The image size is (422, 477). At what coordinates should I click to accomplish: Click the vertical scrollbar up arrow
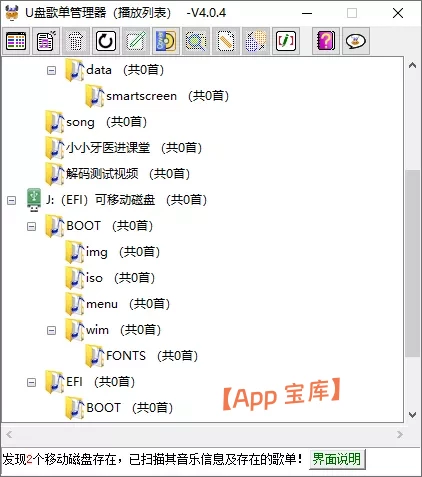(413, 65)
